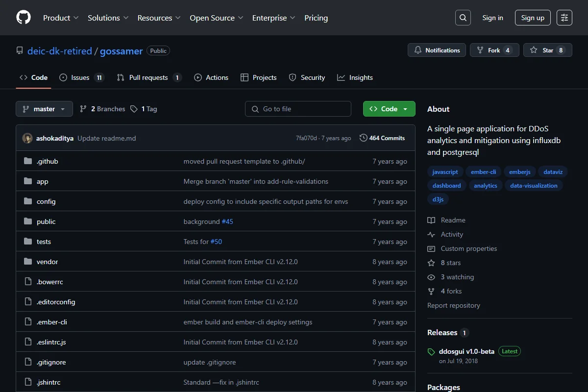Open the header menu icon beside Sign up
This screenshot has height=392, width=588.
tap(564, 18)
